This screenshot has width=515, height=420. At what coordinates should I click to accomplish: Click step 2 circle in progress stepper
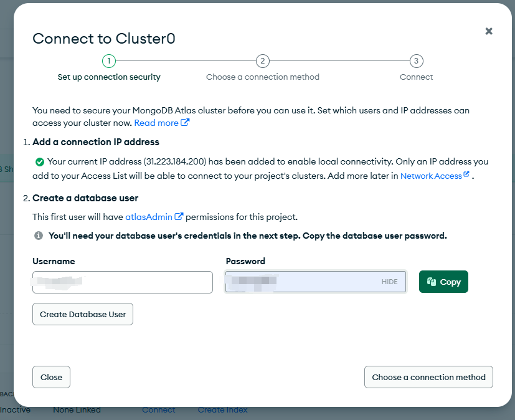262,61
